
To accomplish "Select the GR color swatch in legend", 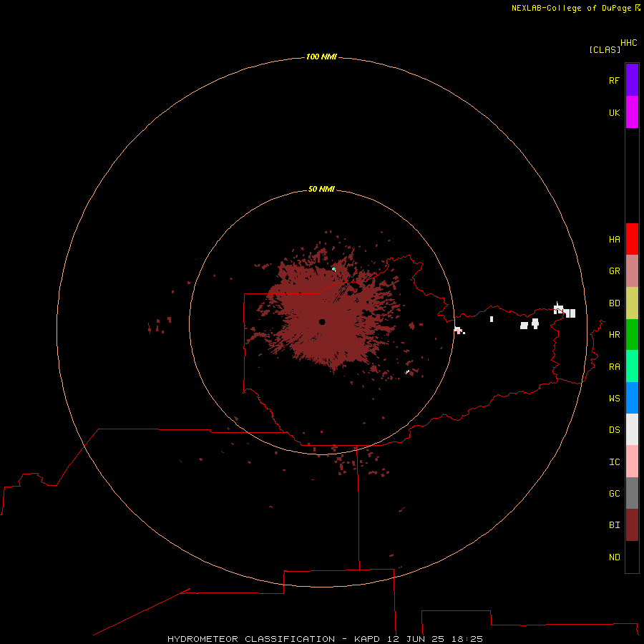I will pos(632,271).
